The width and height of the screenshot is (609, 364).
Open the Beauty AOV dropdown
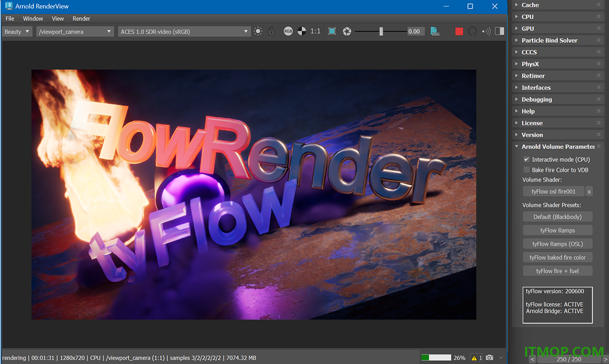click(17, 32)
